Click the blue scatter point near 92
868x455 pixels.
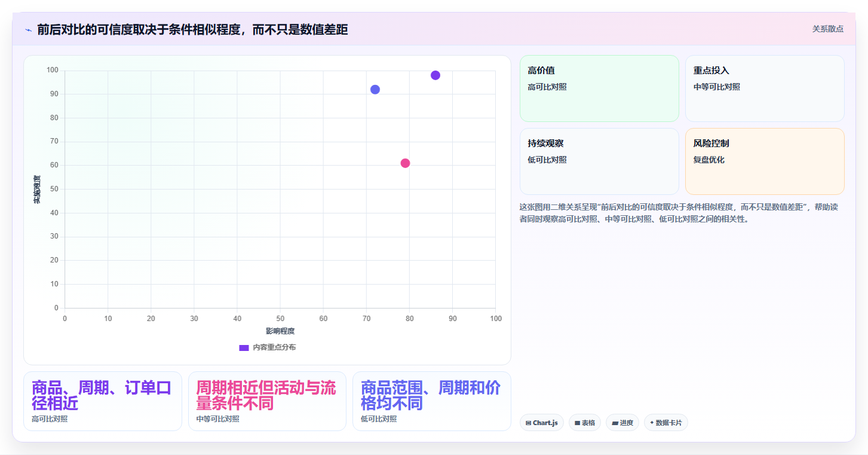coord(375,90)
